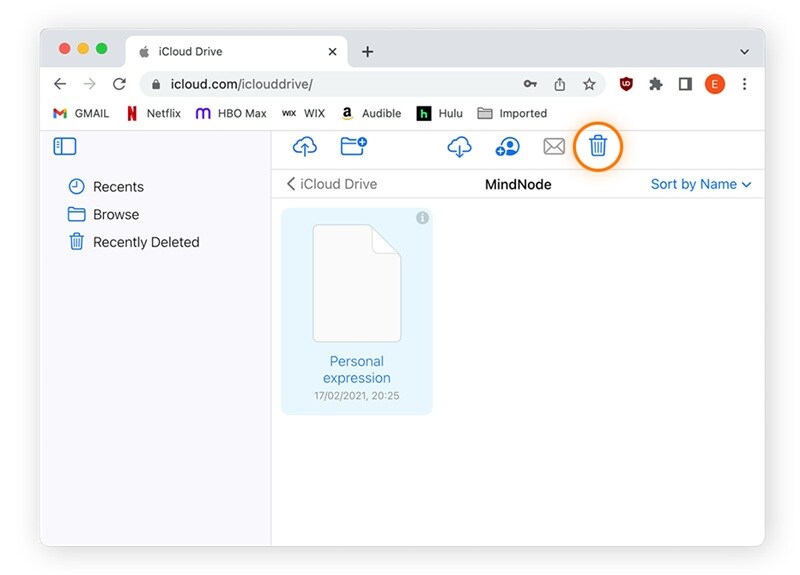The height and width of the screenshot is (575, 800).
Task: Click the Email envelope icon
Action: click(x=554, y=146)
